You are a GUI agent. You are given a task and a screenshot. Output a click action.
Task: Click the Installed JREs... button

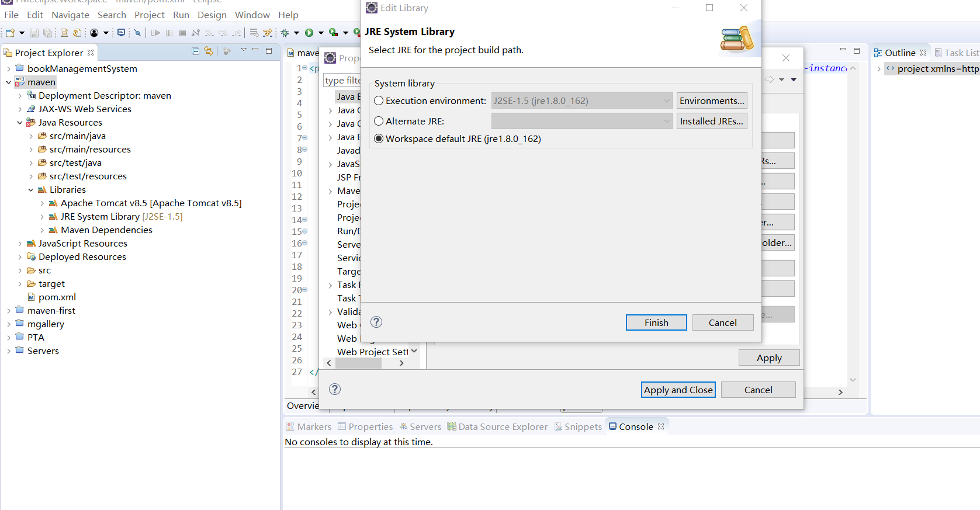[x=712, y=121]
